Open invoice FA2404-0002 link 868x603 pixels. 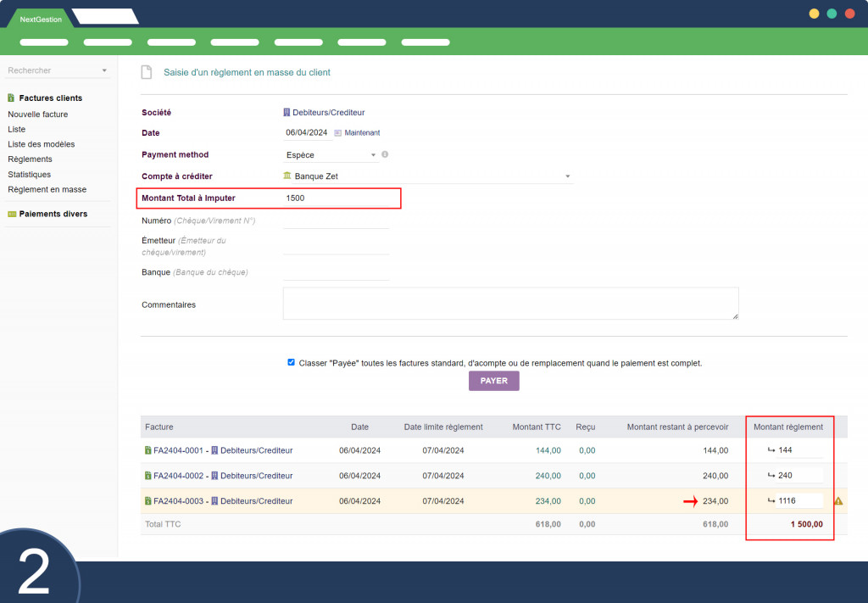pos(179,476)
